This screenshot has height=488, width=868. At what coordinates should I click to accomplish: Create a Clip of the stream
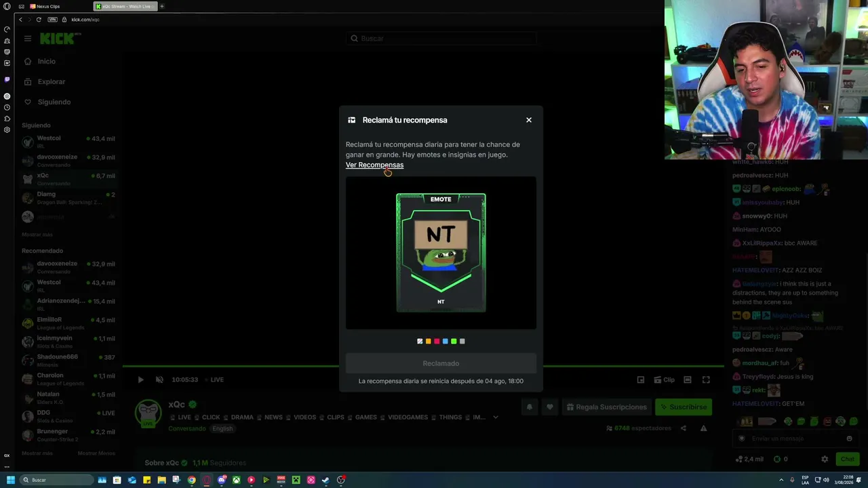(x=664, y=380)
